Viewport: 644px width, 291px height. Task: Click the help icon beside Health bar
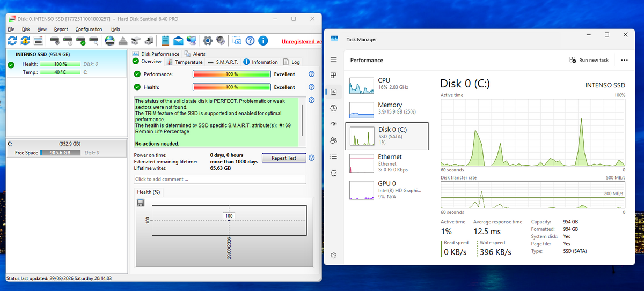tap(311, 87)
